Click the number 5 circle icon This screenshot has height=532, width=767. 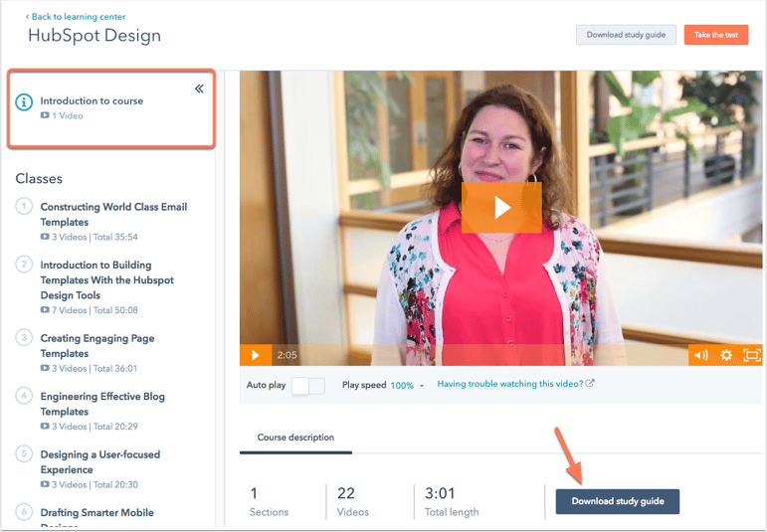coord(24,453)
